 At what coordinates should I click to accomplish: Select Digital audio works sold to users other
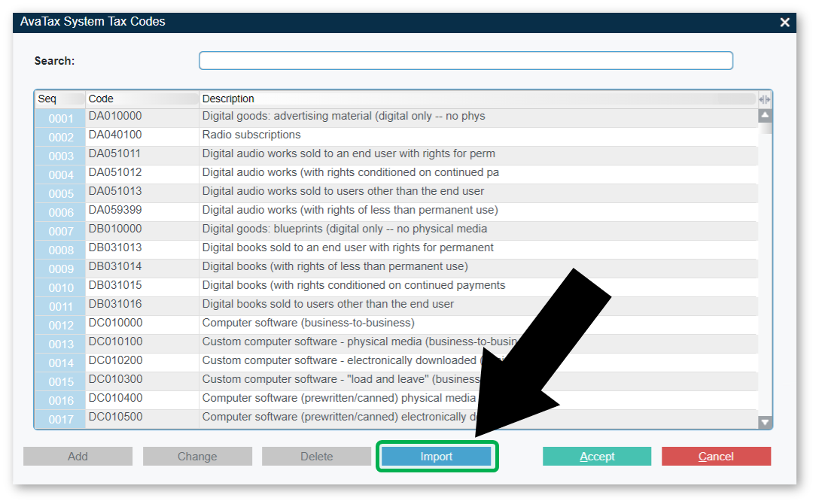point(343,191)
